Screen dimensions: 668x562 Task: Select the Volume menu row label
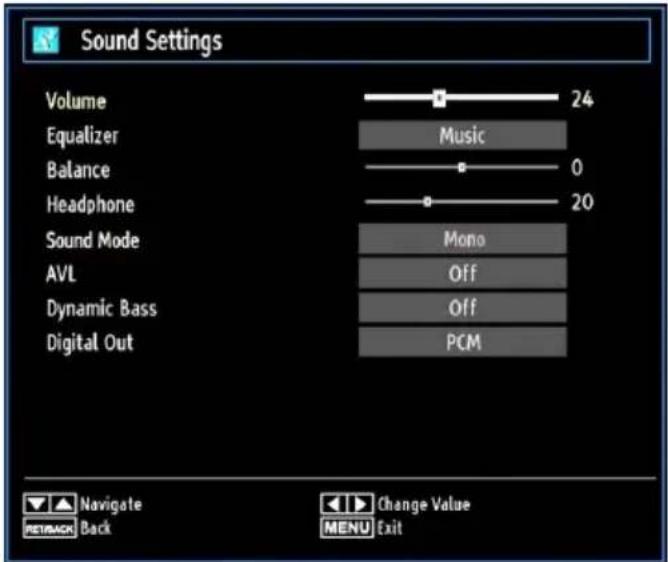pos(76,101)
